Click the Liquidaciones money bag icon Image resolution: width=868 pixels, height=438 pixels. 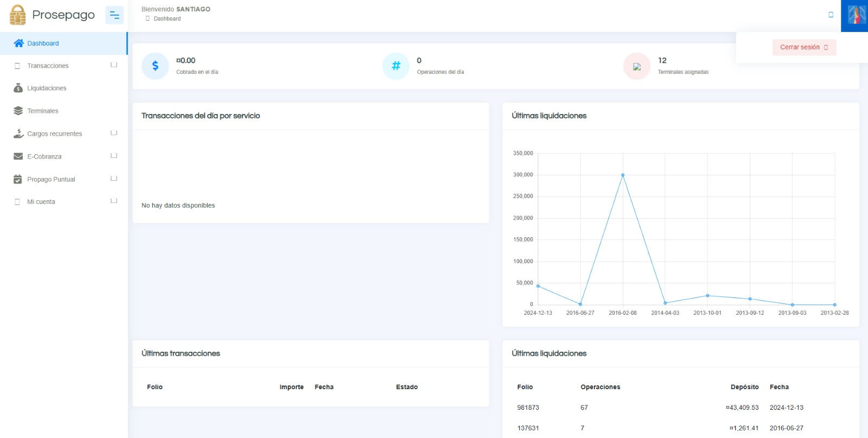pos(18,88)
